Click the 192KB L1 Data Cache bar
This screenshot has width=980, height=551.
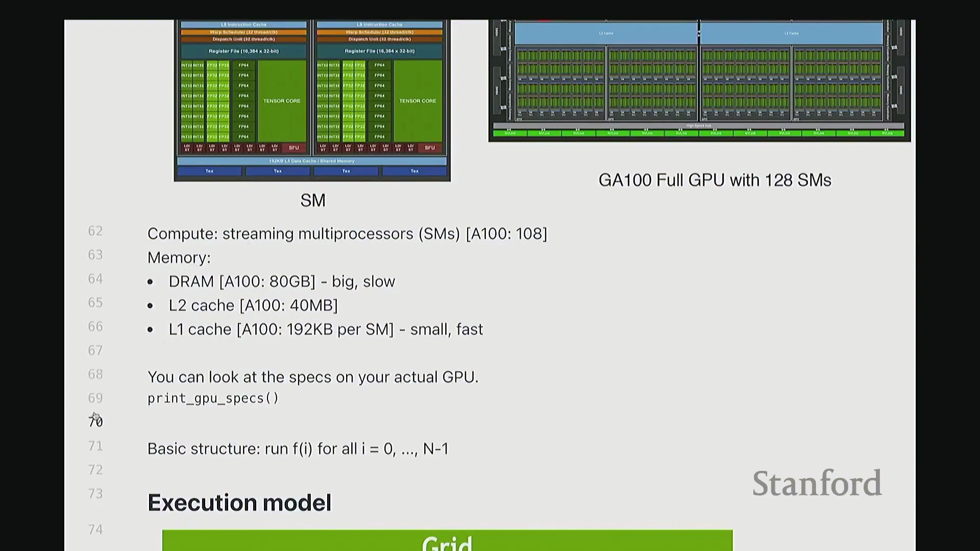point(311,161)
